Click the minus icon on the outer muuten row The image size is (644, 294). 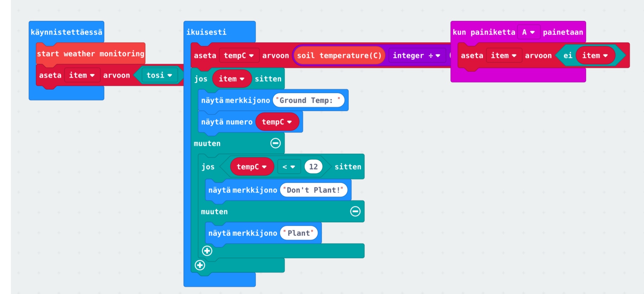pos(275,143)
